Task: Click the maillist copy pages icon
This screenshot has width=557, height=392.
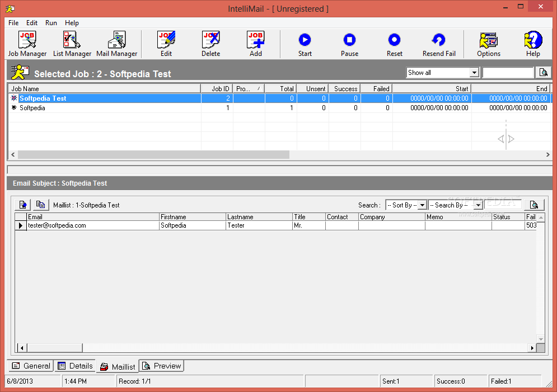Action: pos(40,205)
